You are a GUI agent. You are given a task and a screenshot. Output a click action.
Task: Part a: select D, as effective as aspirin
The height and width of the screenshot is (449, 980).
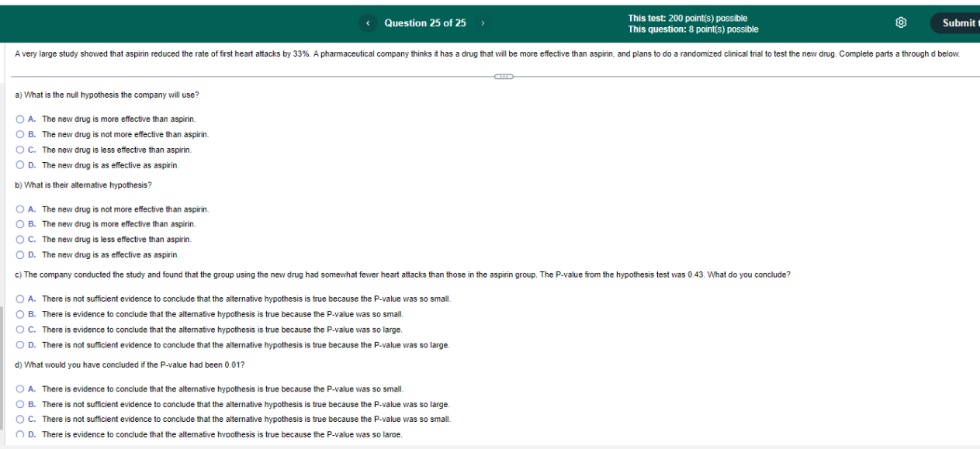point(20,165)
